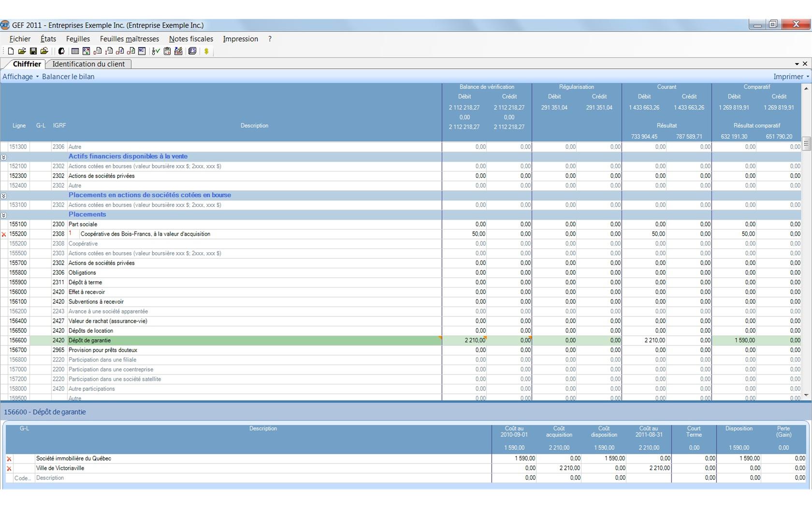Click the floppy disk save icon
This screenshot has width=812, height=508.
(33, 51)
